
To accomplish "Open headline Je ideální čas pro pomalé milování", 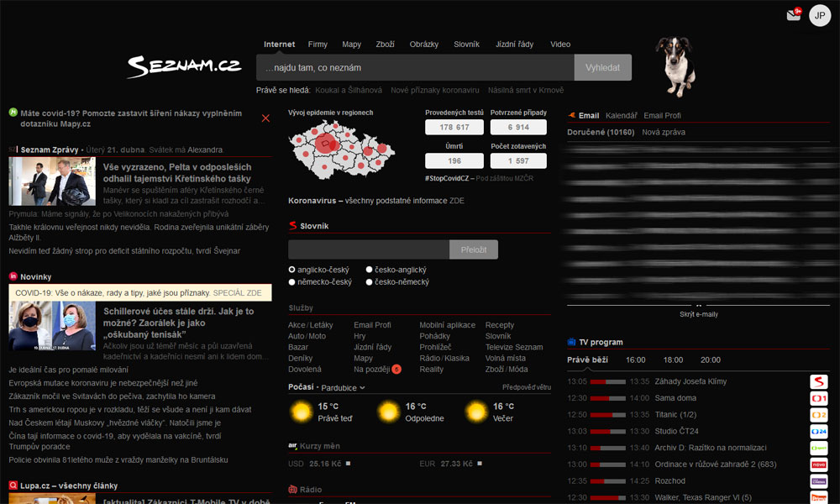I will (69, 370).
